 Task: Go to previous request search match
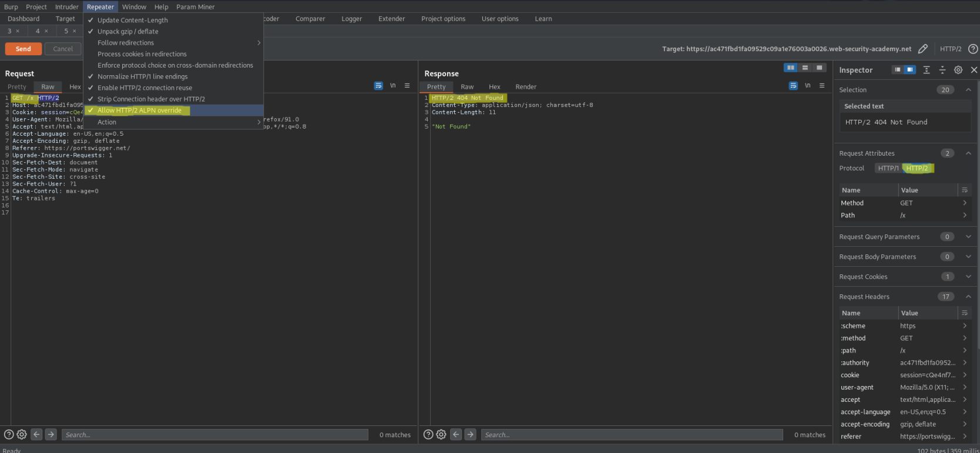(36, 434)
